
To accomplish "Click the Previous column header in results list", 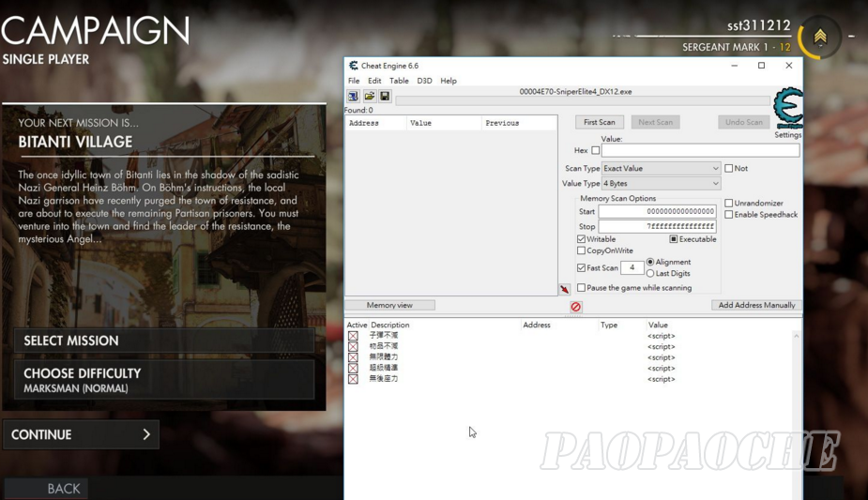I will point(519,123).
